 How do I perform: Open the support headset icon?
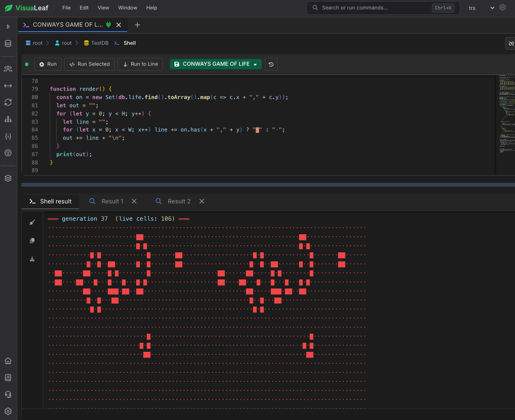8,395
